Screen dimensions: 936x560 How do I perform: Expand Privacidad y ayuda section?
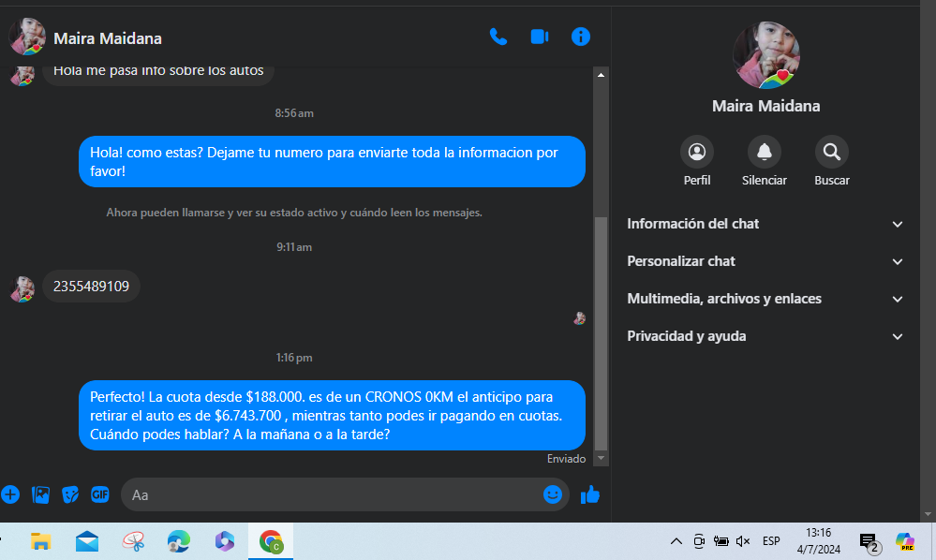coord(765,336)
